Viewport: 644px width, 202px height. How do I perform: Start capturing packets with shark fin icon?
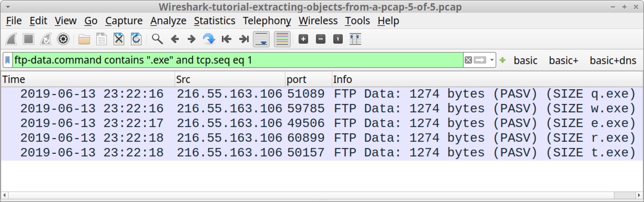click(12, 39)
